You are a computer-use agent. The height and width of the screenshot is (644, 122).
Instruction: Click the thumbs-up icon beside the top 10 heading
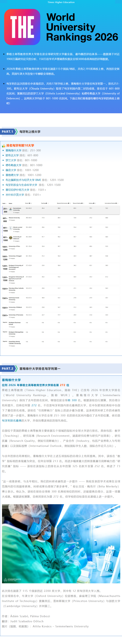click(x=4, y=145)
